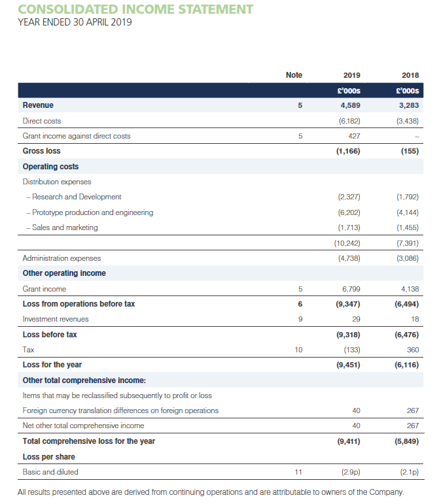Click the Revenue row label

pos(38,105)
